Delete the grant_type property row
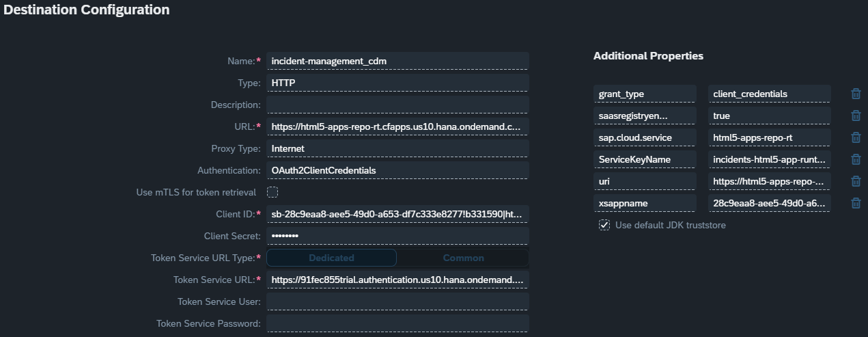The image size is (868, 337). pos(856,94)
